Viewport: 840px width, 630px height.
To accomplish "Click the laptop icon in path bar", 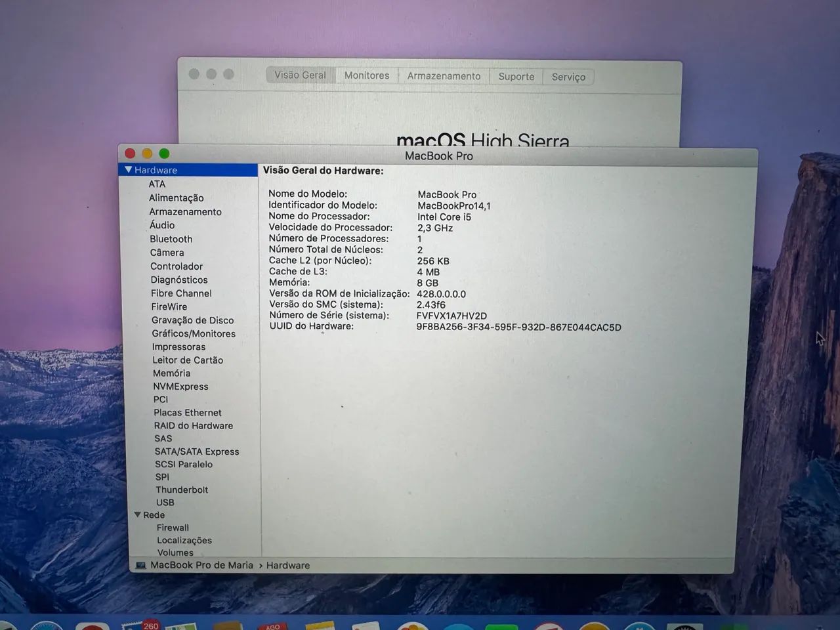I will pyautogui.click(x=140, y=565).
